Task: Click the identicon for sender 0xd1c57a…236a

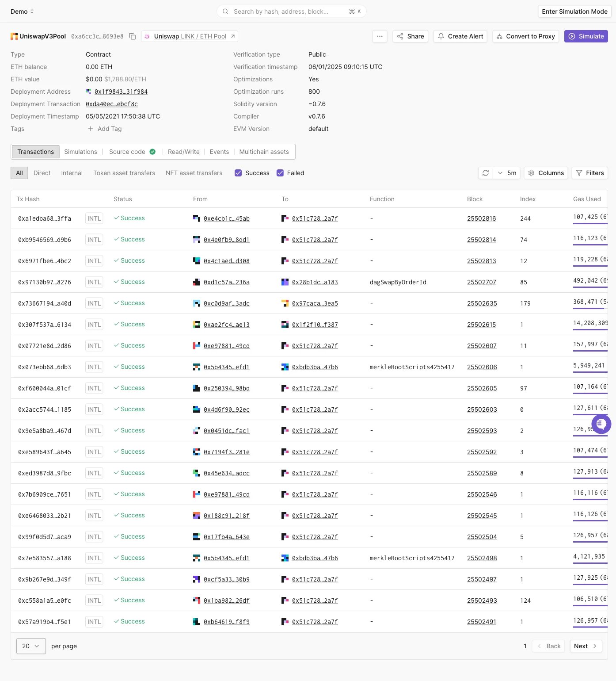Action: pyautogui.click(x=197, y=282)
